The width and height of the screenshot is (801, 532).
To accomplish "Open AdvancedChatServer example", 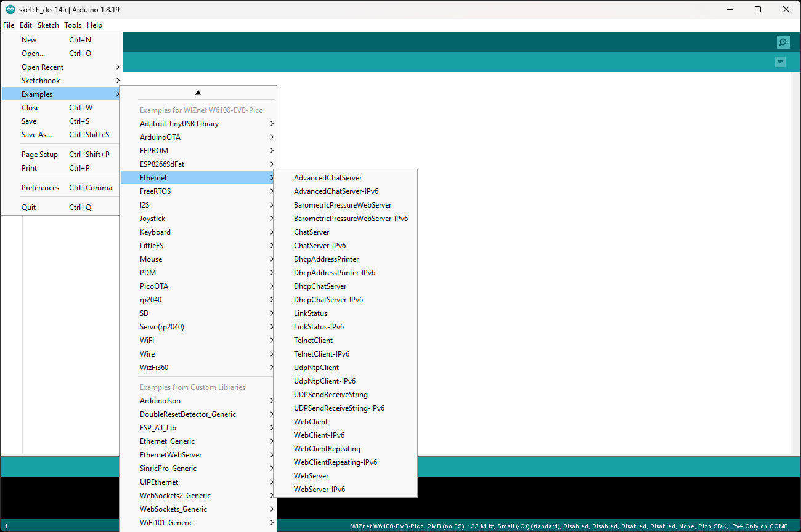I will pos(346,178).
